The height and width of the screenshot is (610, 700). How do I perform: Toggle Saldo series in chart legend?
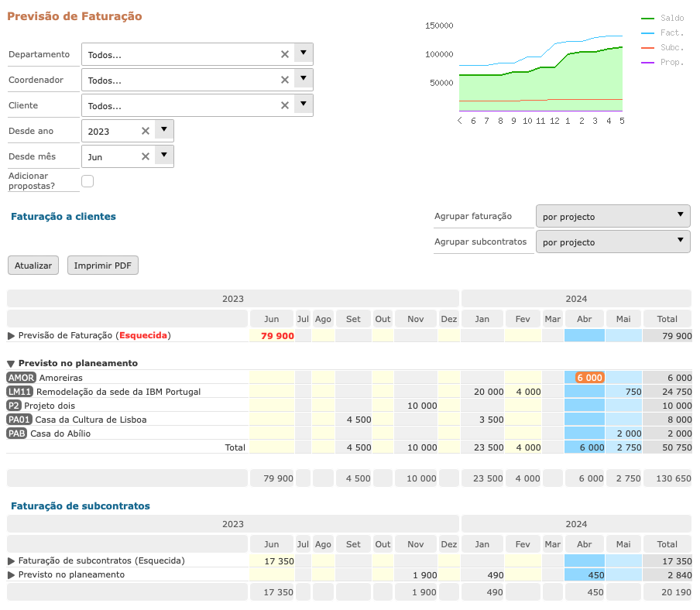click(671, 18)
